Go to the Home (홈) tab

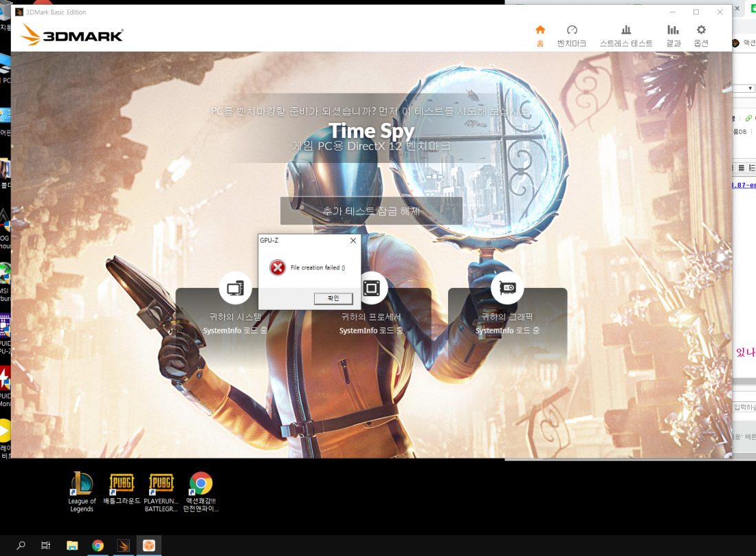coord(540,35)
